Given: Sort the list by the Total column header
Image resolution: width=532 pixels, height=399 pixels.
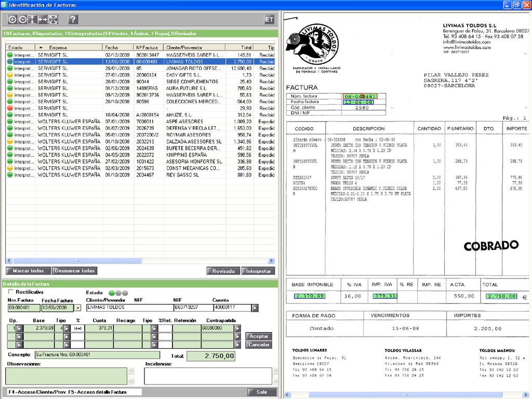Looking at the screenshot, I should point(240,47).
